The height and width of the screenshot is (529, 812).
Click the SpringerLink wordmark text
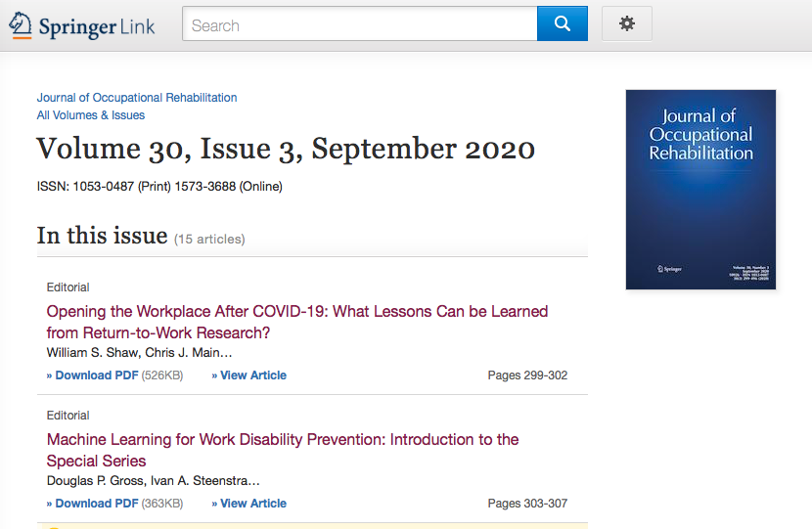(97, 26)
